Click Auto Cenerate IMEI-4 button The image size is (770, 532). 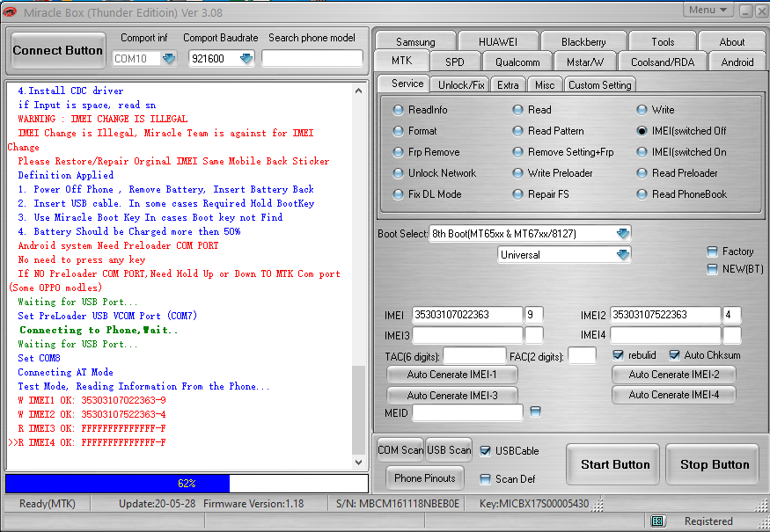pos(674,395)
